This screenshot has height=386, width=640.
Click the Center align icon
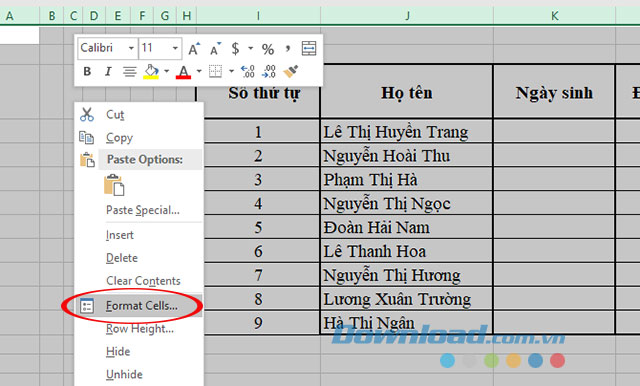click(130, 72)
